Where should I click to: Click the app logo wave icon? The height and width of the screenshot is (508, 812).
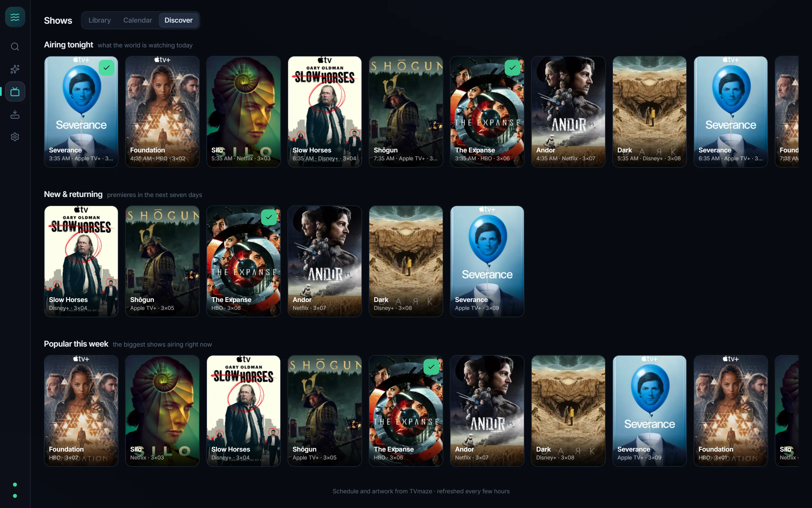pyautogui.click(x=15, y=17)
